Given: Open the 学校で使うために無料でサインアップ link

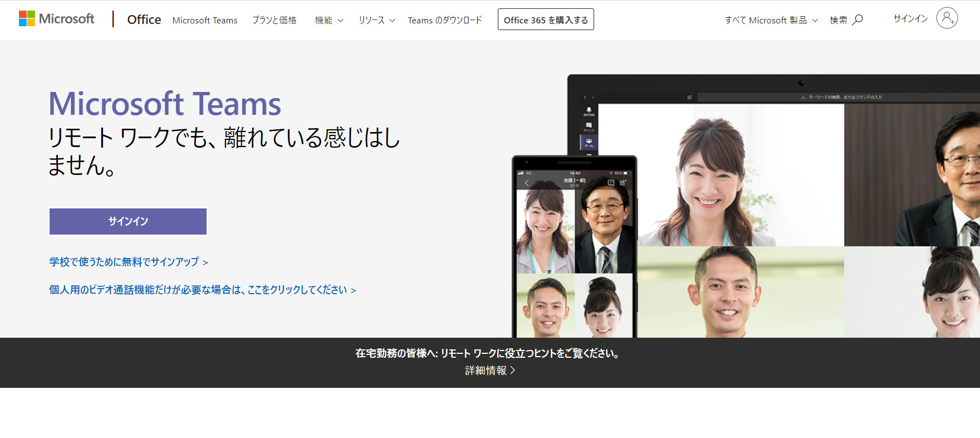Looking at the screenshot, I should (128, 262).
